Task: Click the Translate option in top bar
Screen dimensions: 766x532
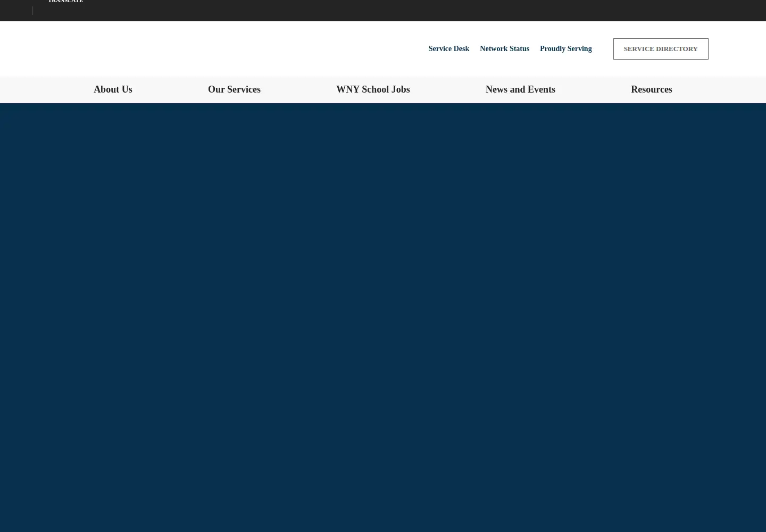Action: pyautogui.click(x=65, y=2)
